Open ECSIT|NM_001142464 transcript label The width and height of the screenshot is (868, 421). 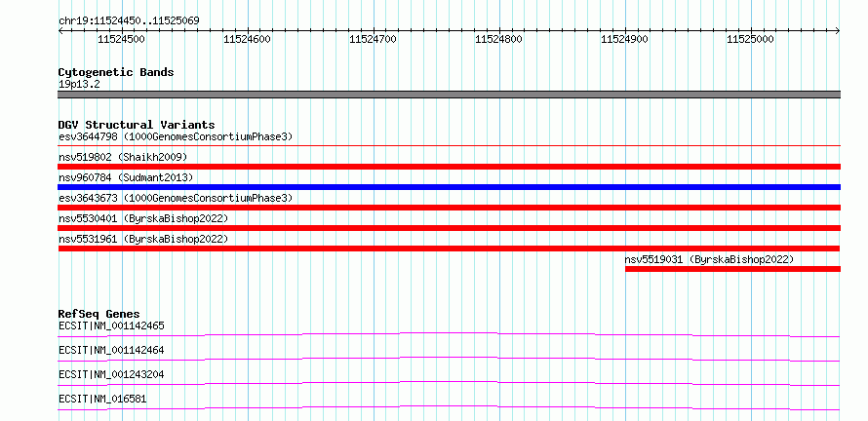point(111,350)
